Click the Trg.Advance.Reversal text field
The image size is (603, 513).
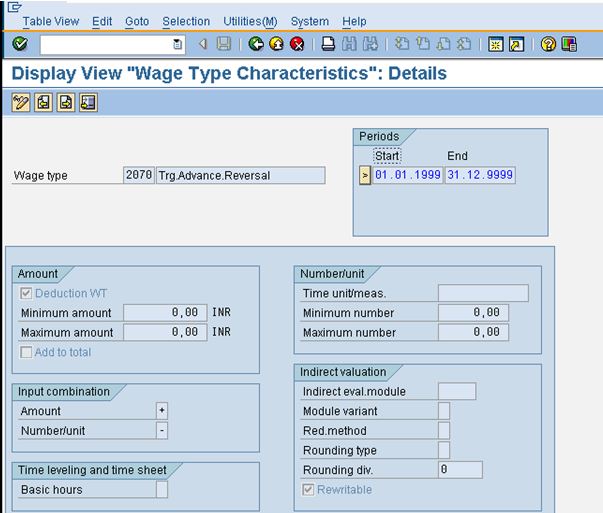click(x=241, y=175)
